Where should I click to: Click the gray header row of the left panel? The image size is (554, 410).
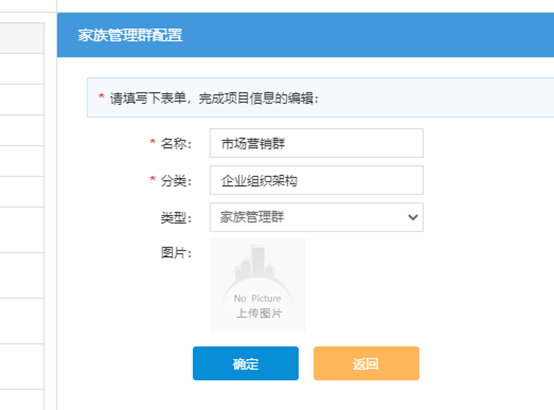[x=22, y=38]
